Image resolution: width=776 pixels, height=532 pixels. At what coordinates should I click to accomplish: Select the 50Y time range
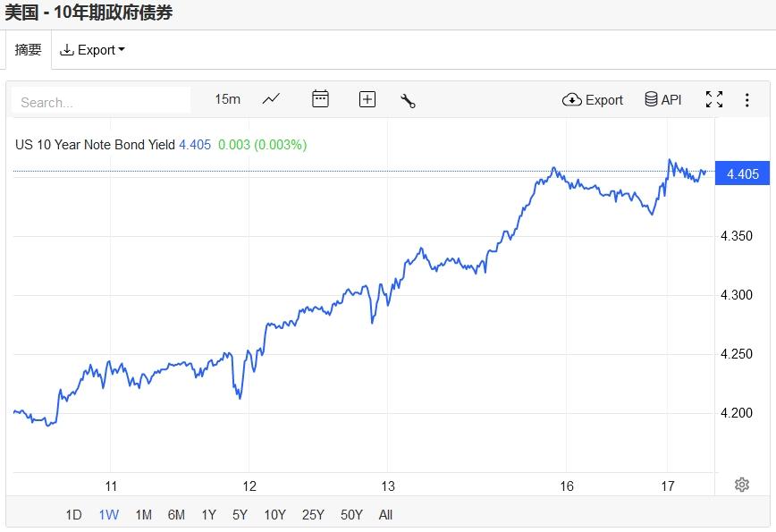tap(351, 515)
